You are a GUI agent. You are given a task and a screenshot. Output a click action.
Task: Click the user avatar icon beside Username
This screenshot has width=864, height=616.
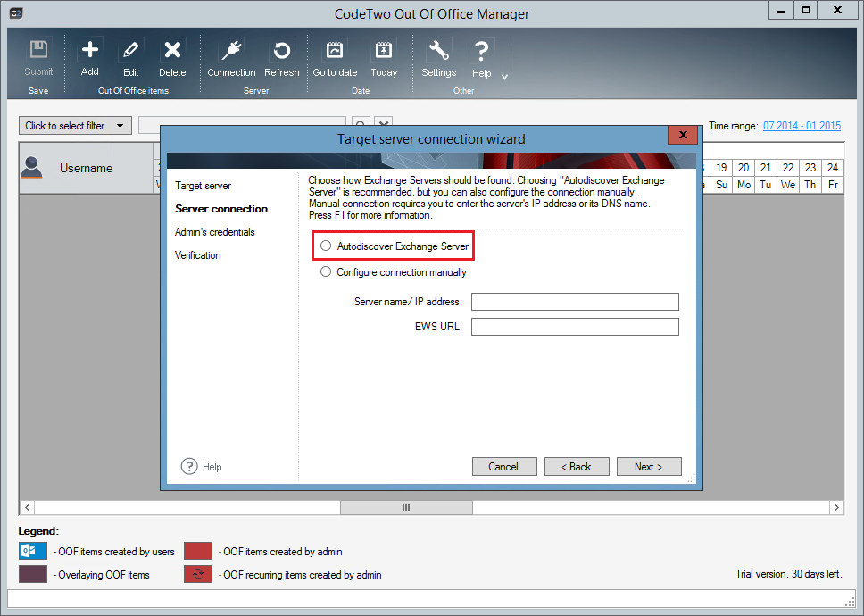[31, 168]
